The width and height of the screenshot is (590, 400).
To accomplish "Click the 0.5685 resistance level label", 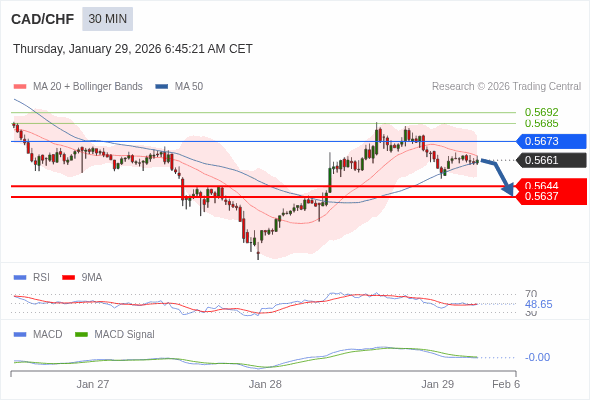I will (x=541, y=123).
